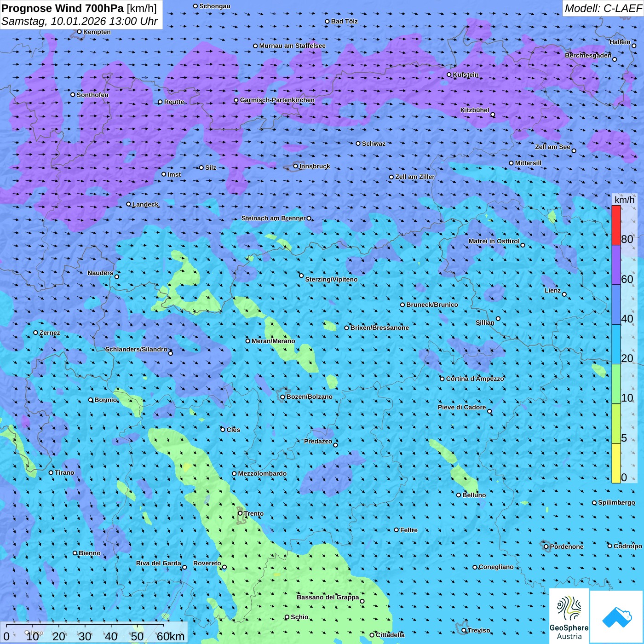This screenshot has width=644, height=644.
Task: Click the Nauders label
Action: coord(100,273)
